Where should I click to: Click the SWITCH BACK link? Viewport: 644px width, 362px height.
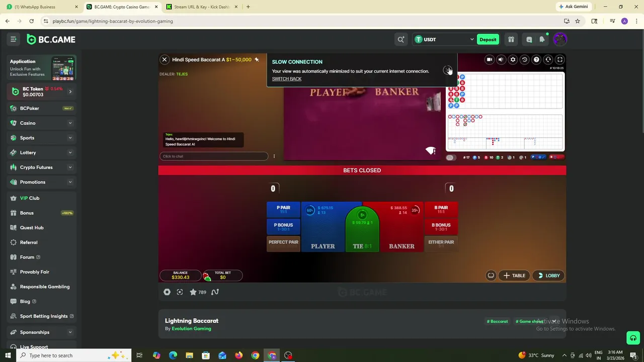(x=287, y=79)
